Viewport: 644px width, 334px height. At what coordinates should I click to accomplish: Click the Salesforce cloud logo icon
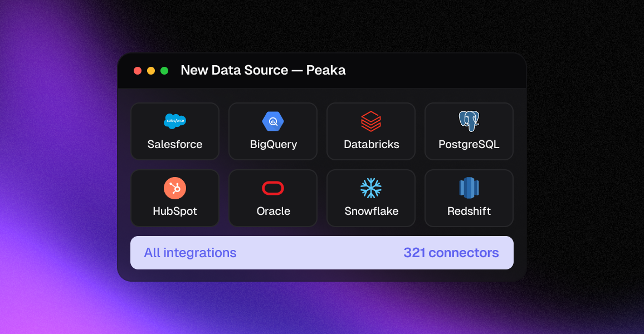click(175, 121)
